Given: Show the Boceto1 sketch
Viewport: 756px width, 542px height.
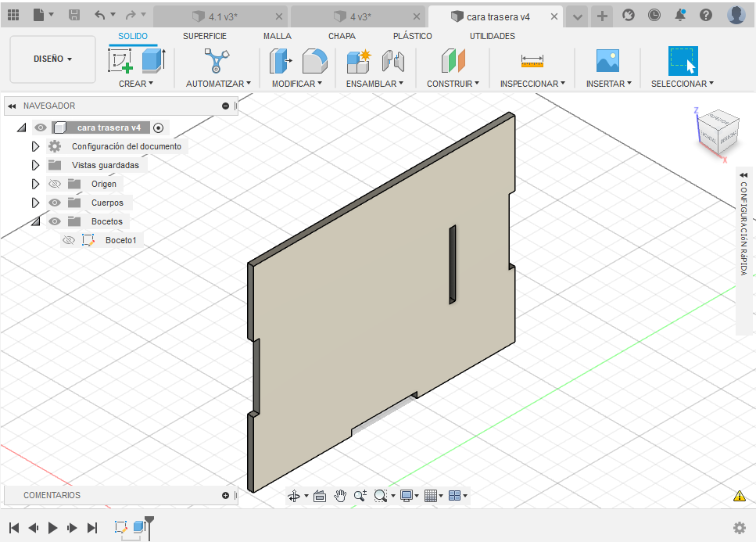Looking at the screenshot, I should [69, 240].
